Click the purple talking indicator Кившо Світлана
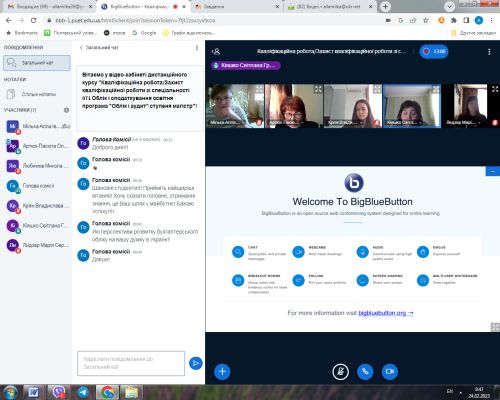The height and width of the screenshot is (400, 500). pos(246,65)
